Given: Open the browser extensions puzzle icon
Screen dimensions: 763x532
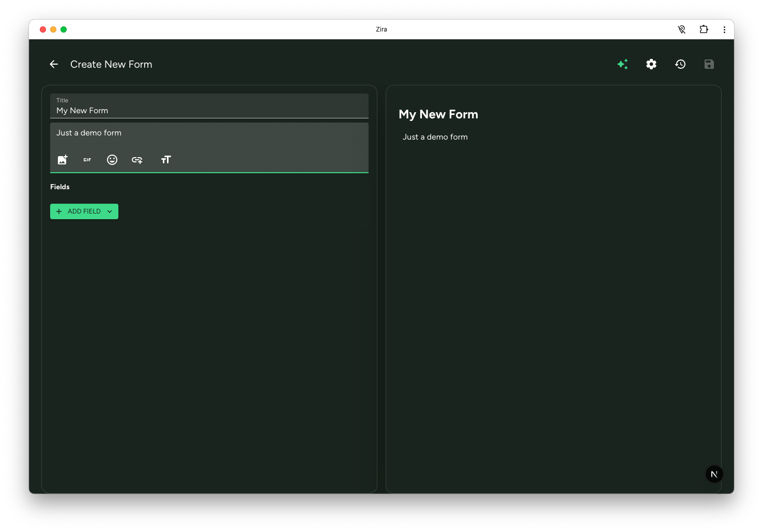Looking at the screenshot, I should coord(704,29).
